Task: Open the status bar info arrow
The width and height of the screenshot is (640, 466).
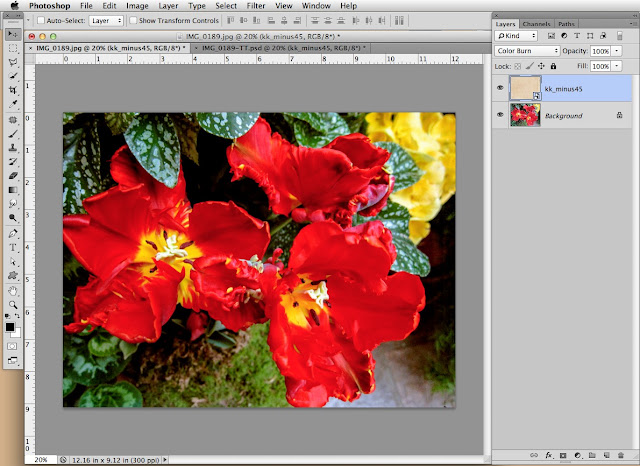Action: [x=165, y=460]
